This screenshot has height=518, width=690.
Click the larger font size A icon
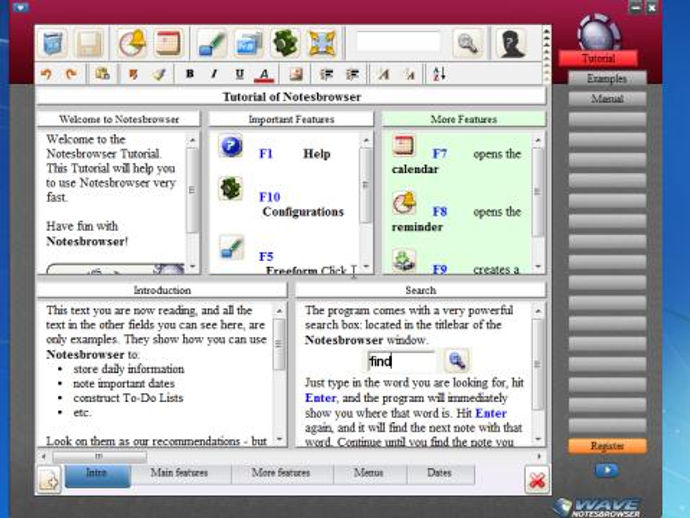(x=383, y=74)
